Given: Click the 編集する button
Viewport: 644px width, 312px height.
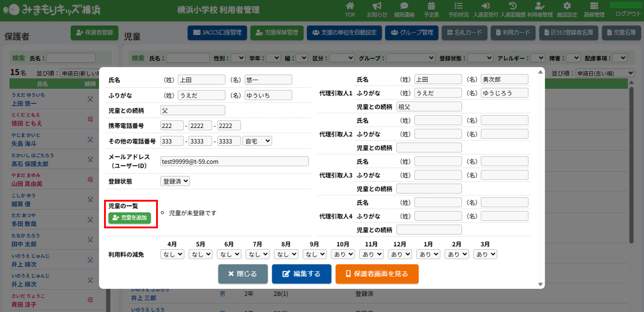Looking at the screenshot, I should [302, 274].
